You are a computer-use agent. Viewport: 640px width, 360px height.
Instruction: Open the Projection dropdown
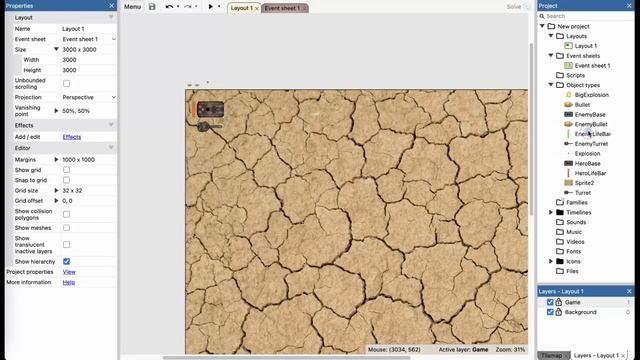89,97
